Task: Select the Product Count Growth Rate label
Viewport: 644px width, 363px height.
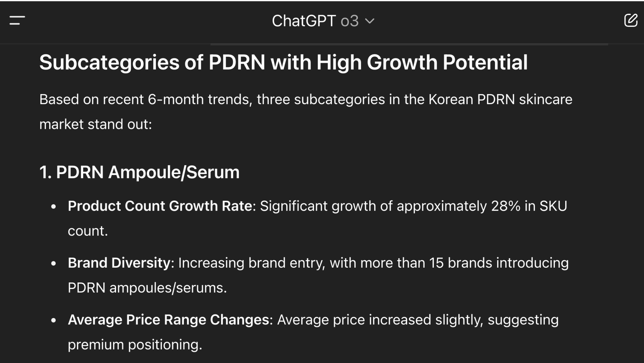Action: click(x=160, y=206)
